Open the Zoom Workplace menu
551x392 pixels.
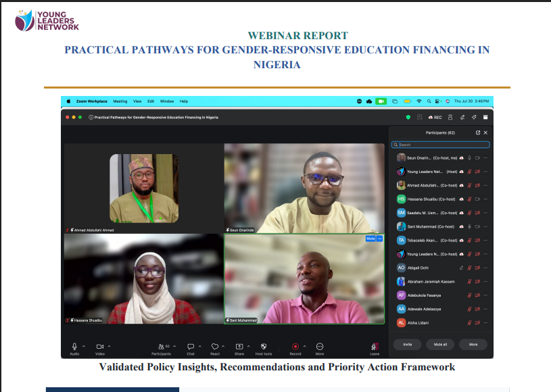[x=92, y=101]
